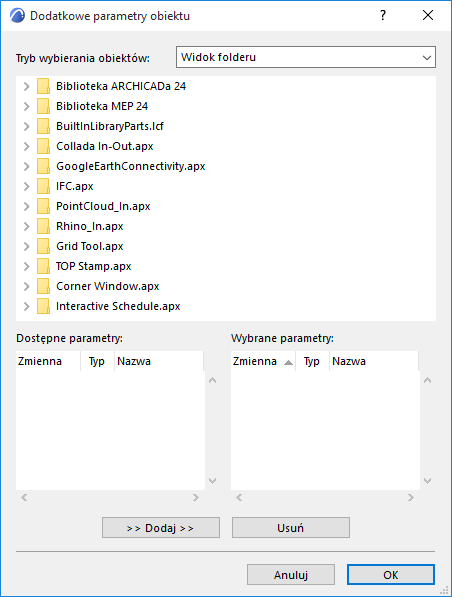Click the TOP Stamp.apx folder icon
The width and height of the screenshot is (452, 597).
point(43,266)
